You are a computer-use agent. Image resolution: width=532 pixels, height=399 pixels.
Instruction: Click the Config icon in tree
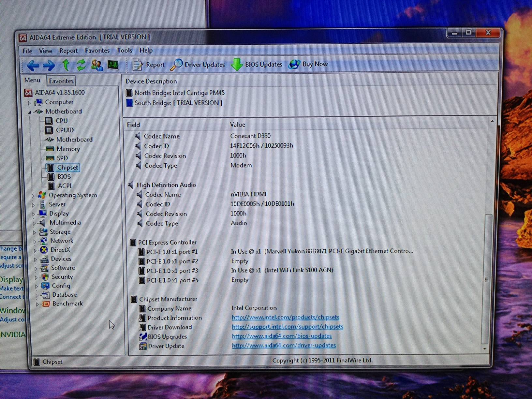(x=45, y=286)
